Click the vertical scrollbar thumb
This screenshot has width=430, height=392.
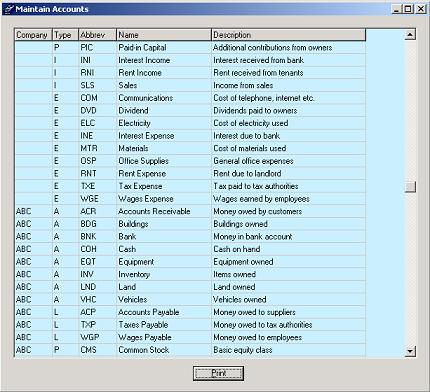[410, 187]
